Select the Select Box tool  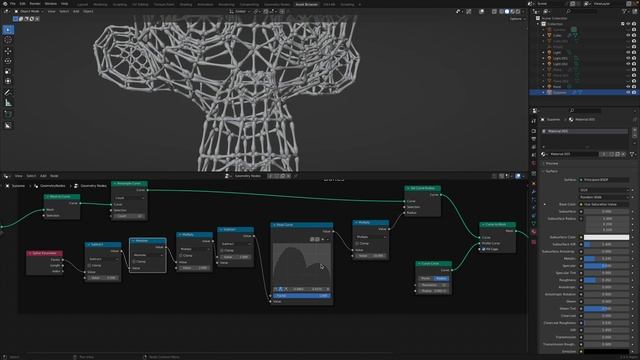pos(8,30)
